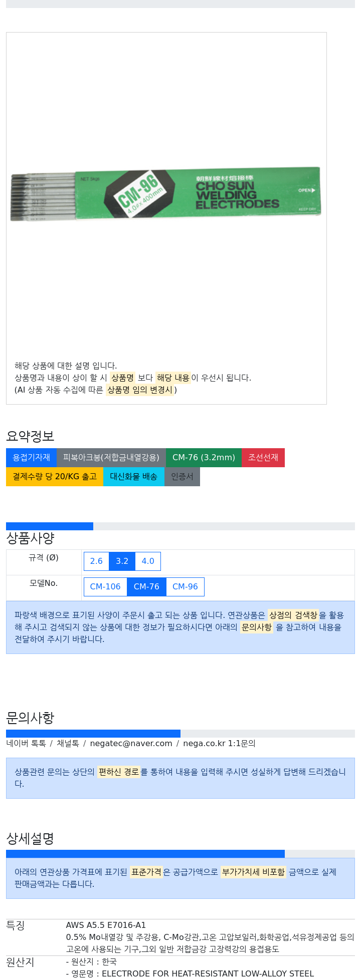Screen dimensions: 361x980
Task: Select the 용접기자재 category tag
Action: [x=31, y=458]
